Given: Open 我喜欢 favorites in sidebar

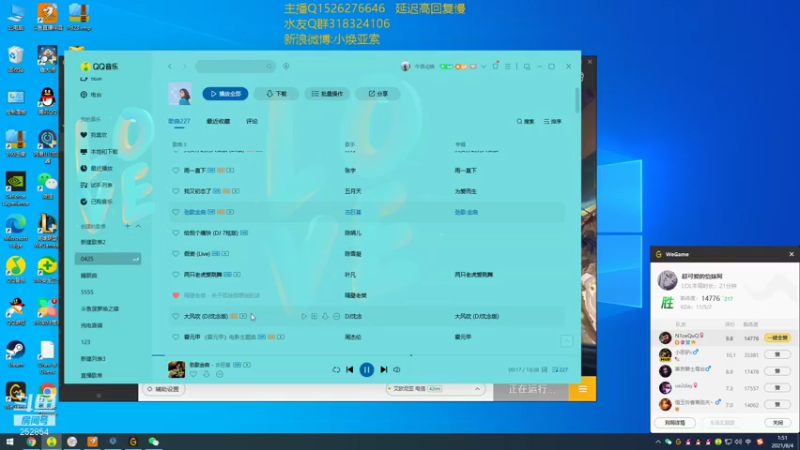Looking at the screenshot, I should pyautogui.click(x=94, y=135).
